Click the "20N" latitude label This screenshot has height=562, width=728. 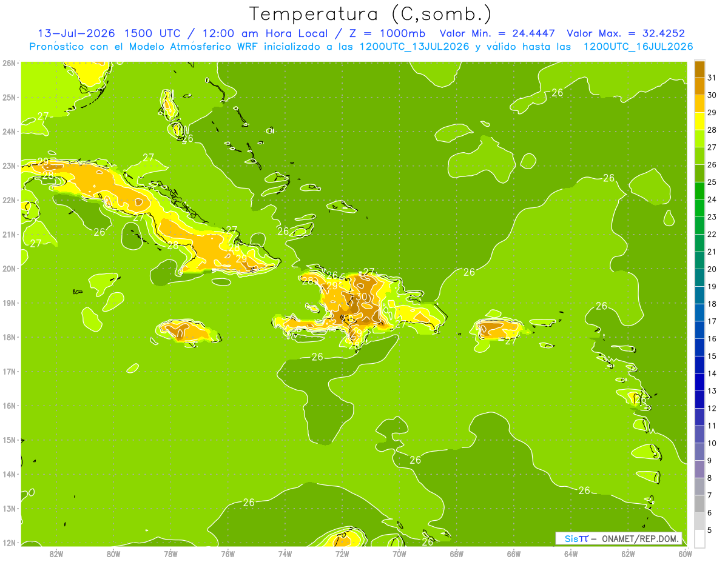pos(8,269)
